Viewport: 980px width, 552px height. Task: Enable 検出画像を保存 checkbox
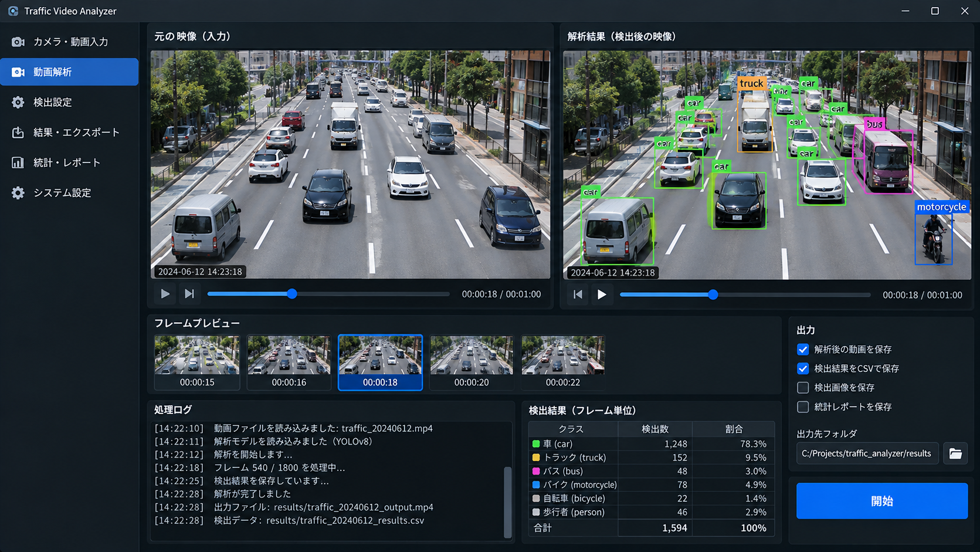tap(803, 388)
